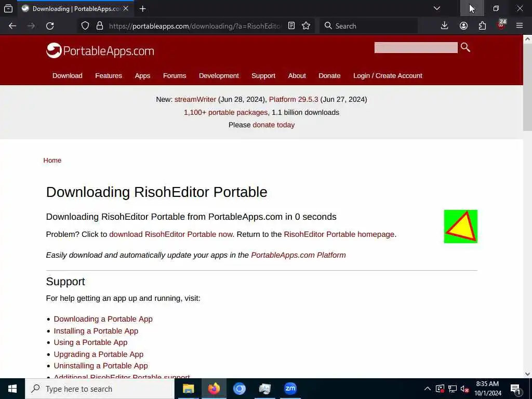This screenshot has height=399, width=532.
Task: Open the notification center icon
Action: tap(515, 389)
